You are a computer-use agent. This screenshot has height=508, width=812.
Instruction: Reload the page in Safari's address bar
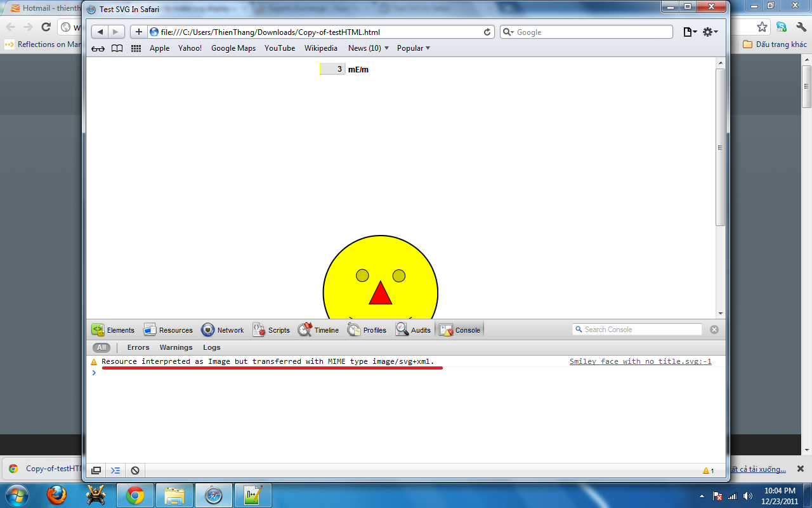pos(487,32)
